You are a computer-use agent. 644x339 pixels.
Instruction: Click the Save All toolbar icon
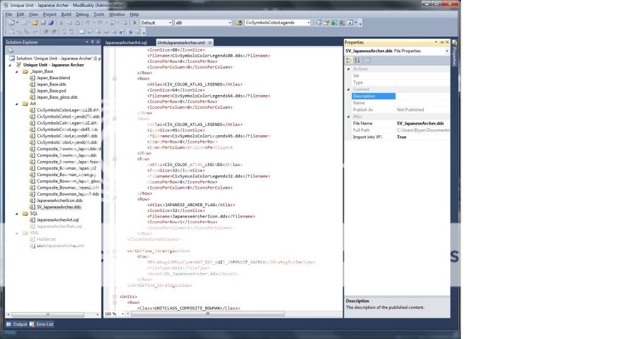(51, 23)
